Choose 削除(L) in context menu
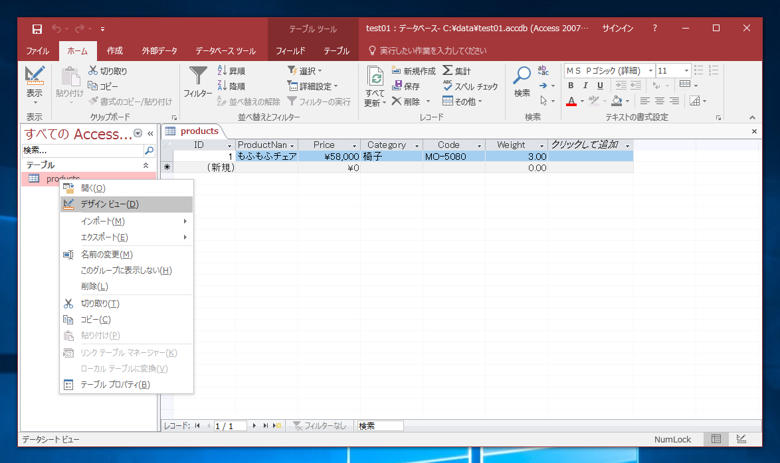This screenshot has height=463, width=780. 126,286
